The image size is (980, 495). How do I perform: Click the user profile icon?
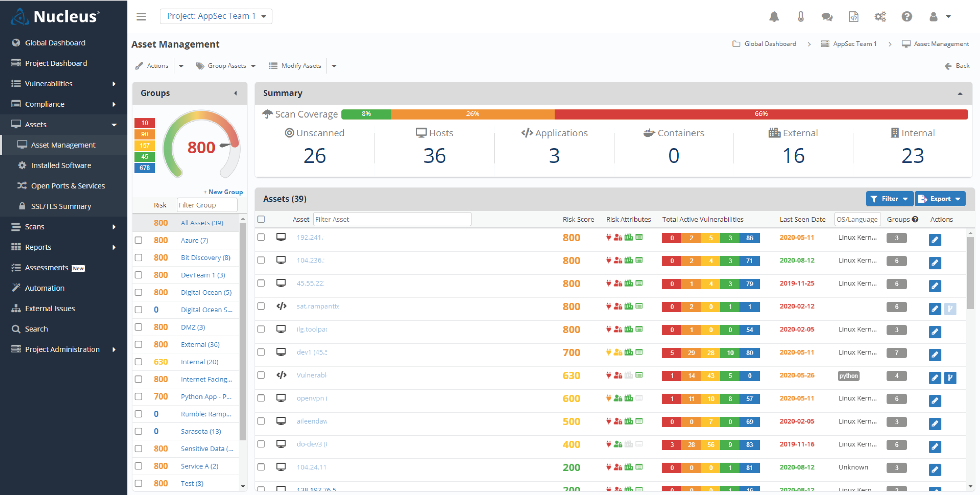[x=933, y=16]
